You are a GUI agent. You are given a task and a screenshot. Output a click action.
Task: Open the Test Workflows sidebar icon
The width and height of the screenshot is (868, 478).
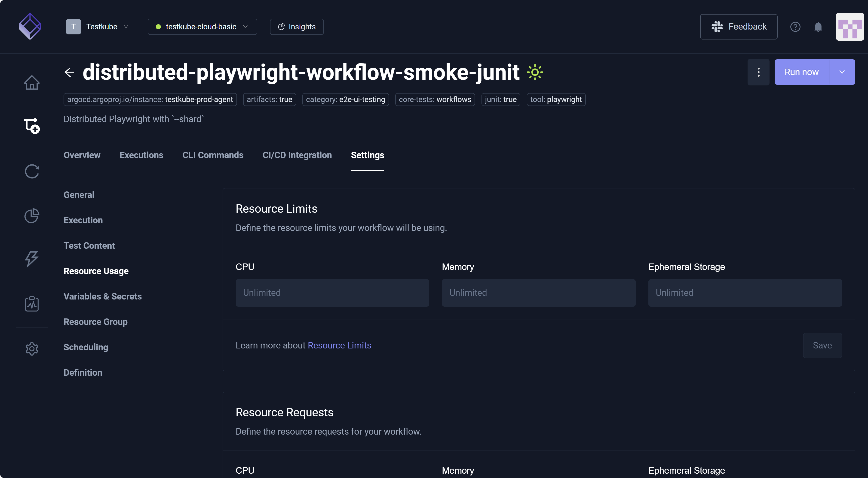coord(32,126)
